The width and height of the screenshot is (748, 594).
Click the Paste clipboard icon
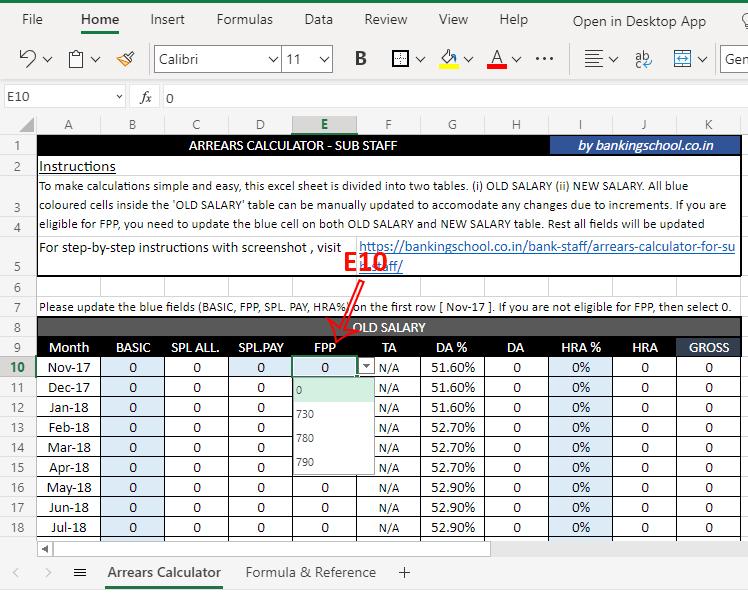[76, 59]
